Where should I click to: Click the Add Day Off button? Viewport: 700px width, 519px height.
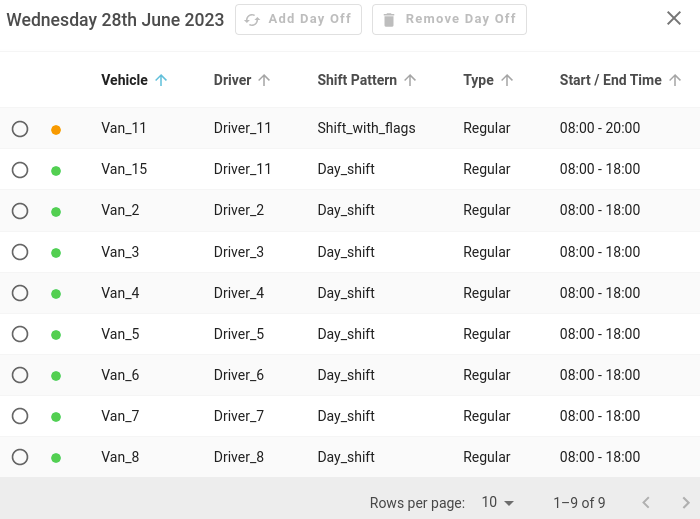point(298,19)
